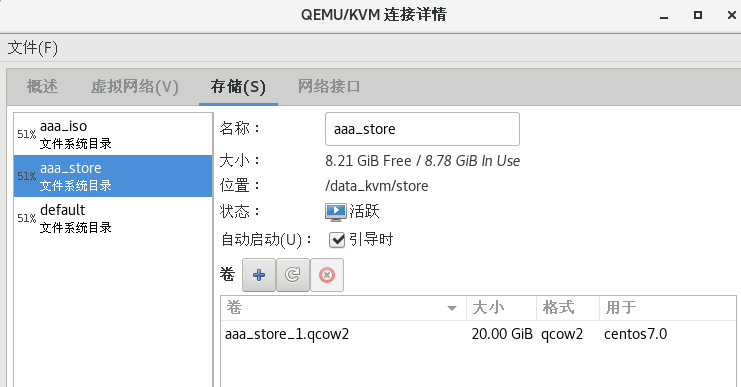741x387 pixels.
Task: Select the aaa_store storage pool
Action: coord(113,176)
